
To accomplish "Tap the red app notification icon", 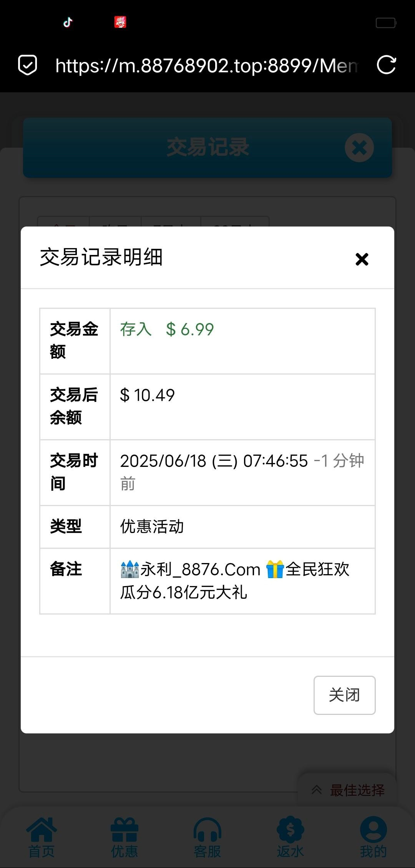I will coord(120,22).
